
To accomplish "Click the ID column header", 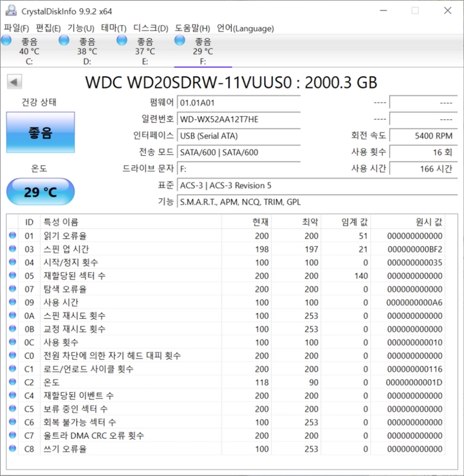I will pyautogui.click(x=29, y=222).
